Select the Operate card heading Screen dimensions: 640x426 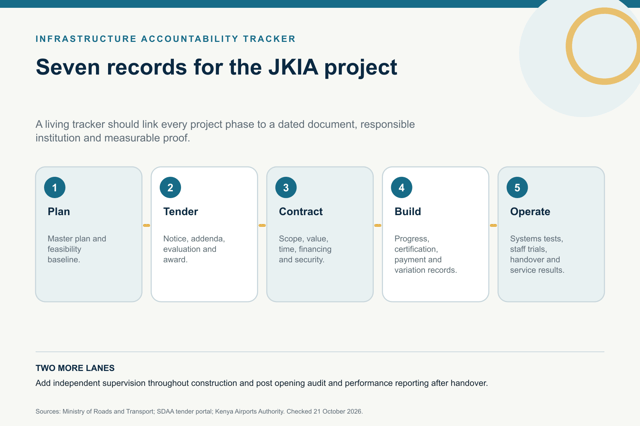(530, 211)
